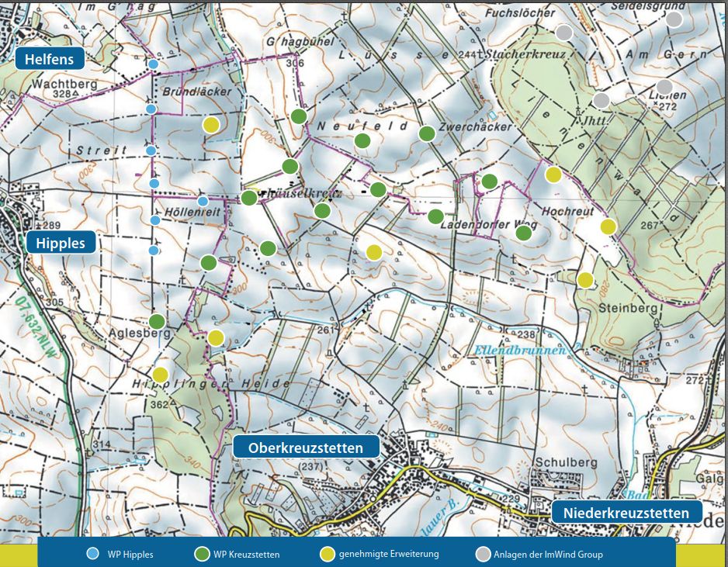Click the gray marker at Seidelsgrund
The height and width of the screenshot is (567, 728).
[674, 19]
